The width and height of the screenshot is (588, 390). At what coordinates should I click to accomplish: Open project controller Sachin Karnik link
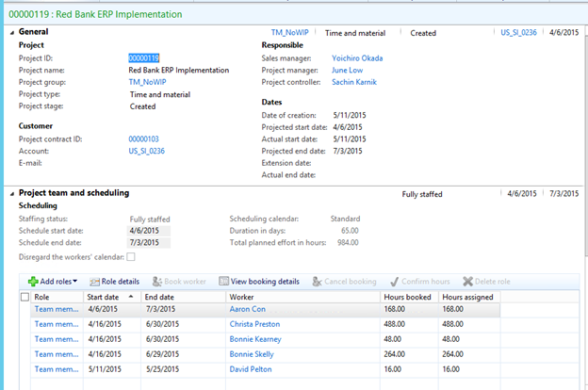[354, 82]
